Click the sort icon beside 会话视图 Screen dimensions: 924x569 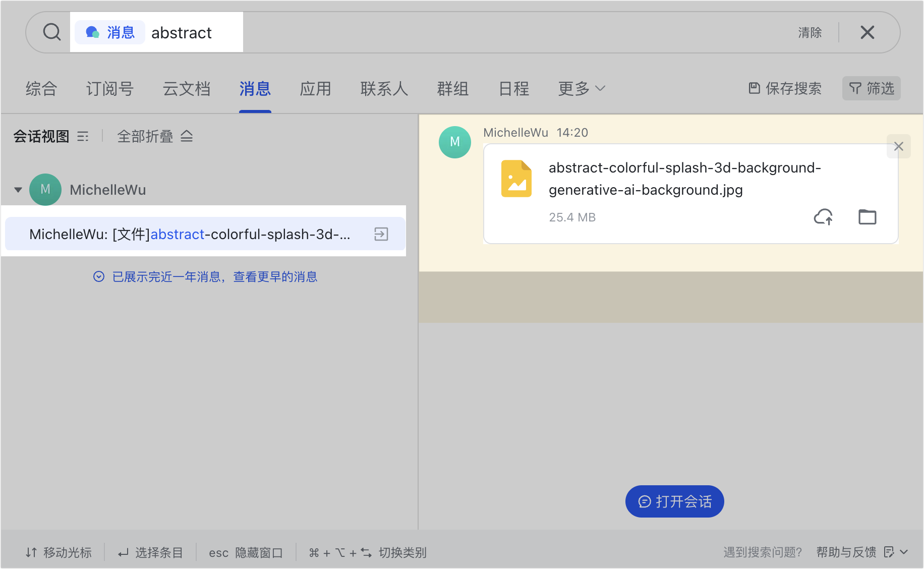pyautogui.click(x=83, y=136)
